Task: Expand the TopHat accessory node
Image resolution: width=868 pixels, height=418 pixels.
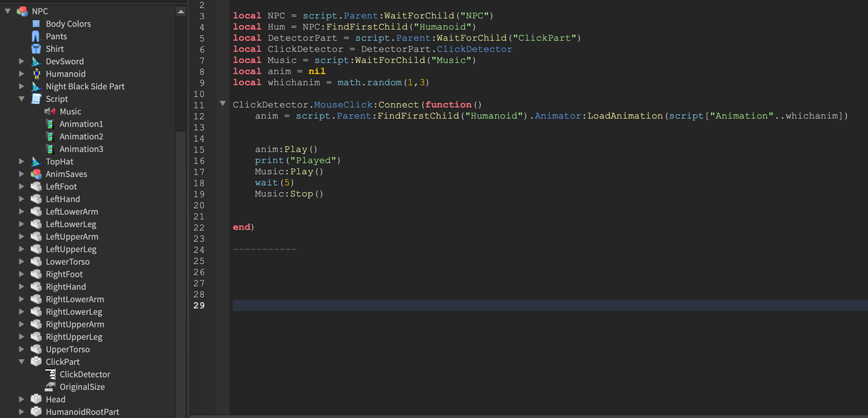Action: tap(21, 161)
